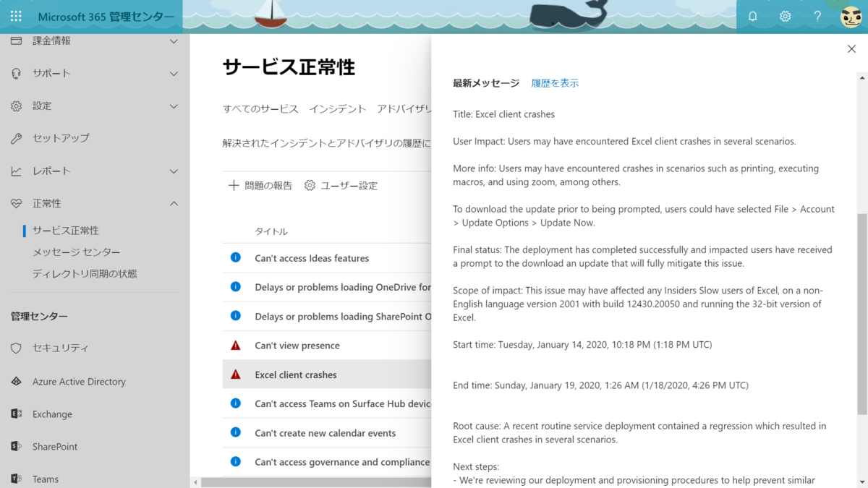The height and width of the screenshot is (488, 868).
Task: Click the Azure Active Directory icon
Action: (16, 382)
